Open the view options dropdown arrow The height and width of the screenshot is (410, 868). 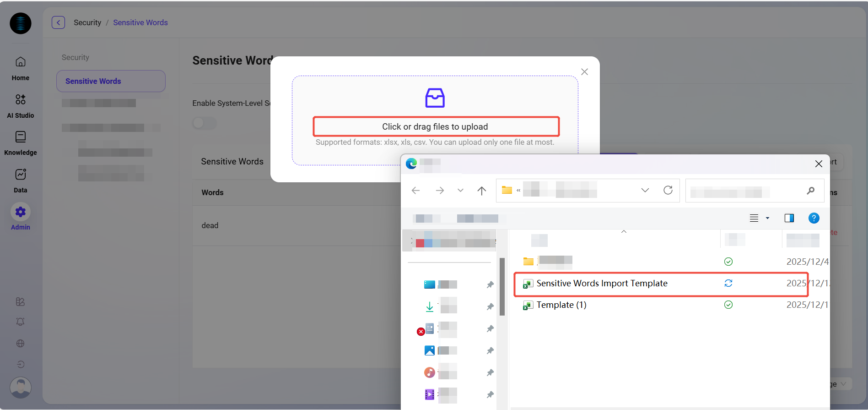pos(768,218)
